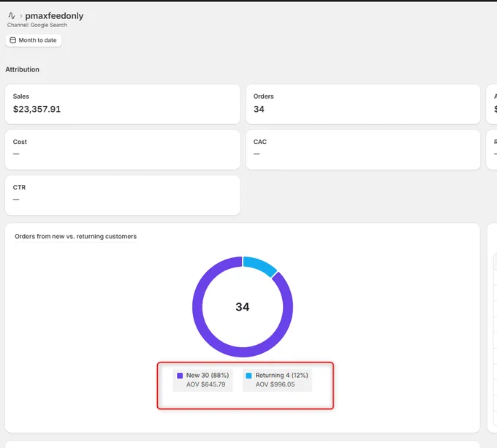Open the Month to date picker

click(34, 40)
